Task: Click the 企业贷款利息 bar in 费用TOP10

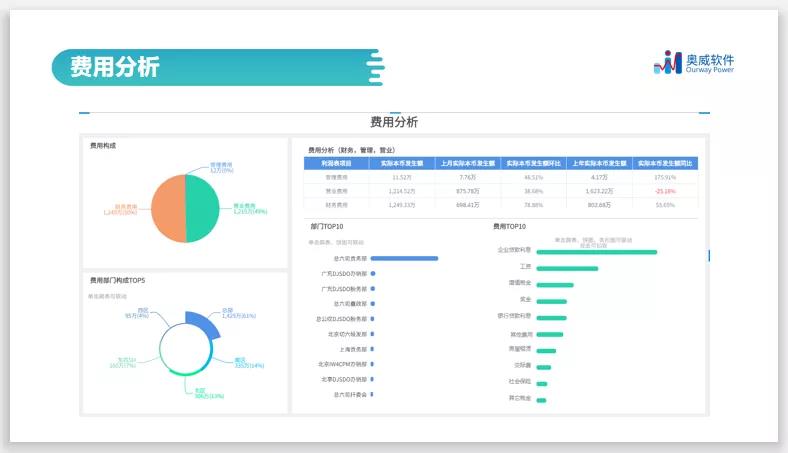Action: [596, 252]
